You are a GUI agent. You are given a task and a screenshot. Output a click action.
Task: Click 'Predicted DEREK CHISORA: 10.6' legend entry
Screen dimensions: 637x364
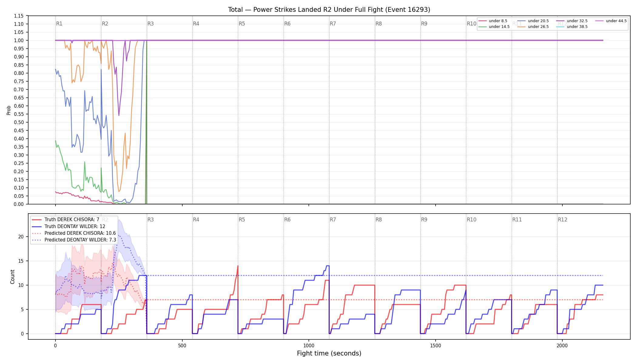74,233
